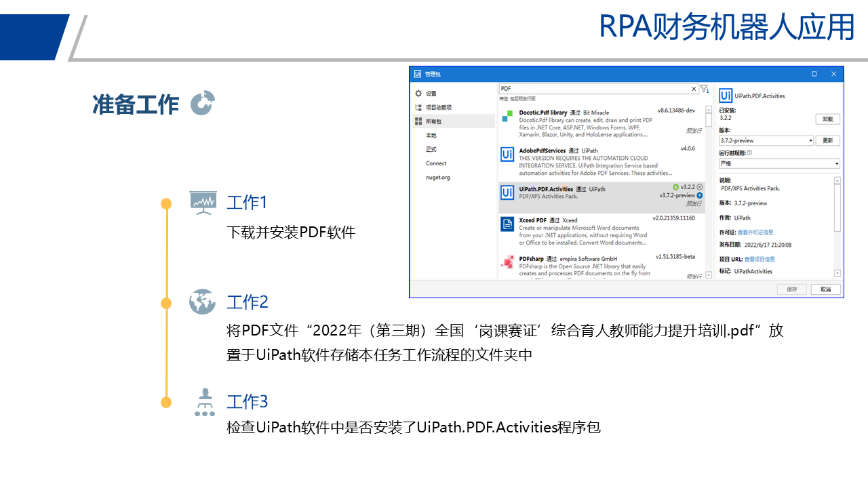The height and width of the screenshot is (488, 868).
Task: Click the globe icon for 工作2
Action: pos(202,302)
